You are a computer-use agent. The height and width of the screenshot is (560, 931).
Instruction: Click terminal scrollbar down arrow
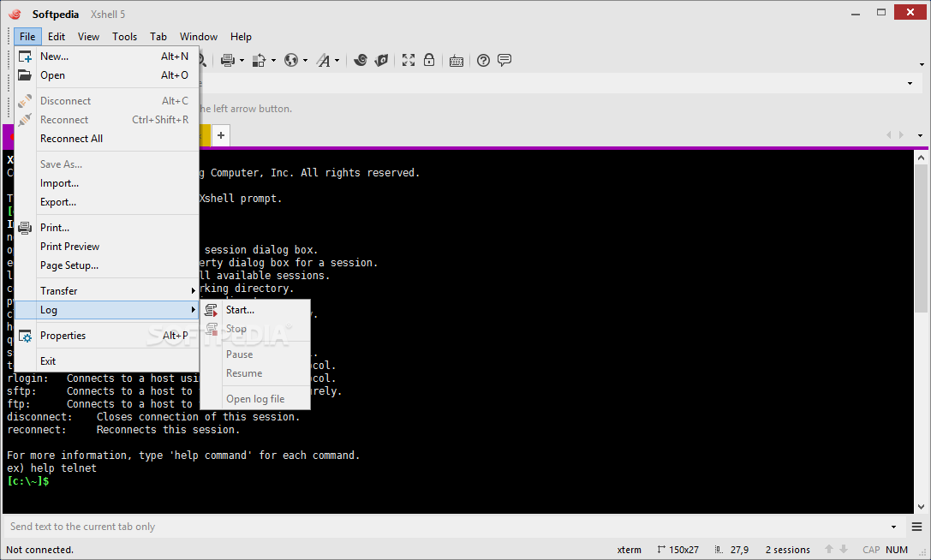[921, 507]
